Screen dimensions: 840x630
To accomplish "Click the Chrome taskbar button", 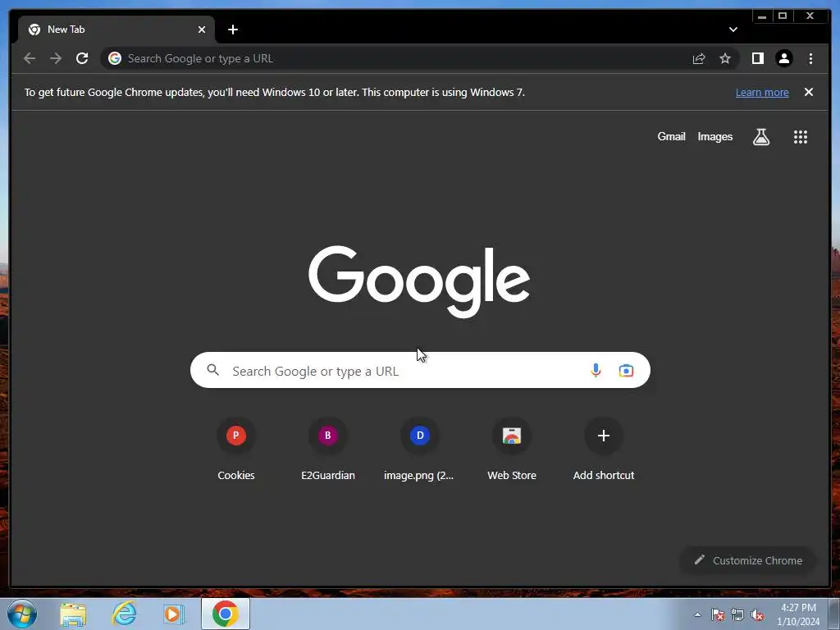I will point(225,614).
